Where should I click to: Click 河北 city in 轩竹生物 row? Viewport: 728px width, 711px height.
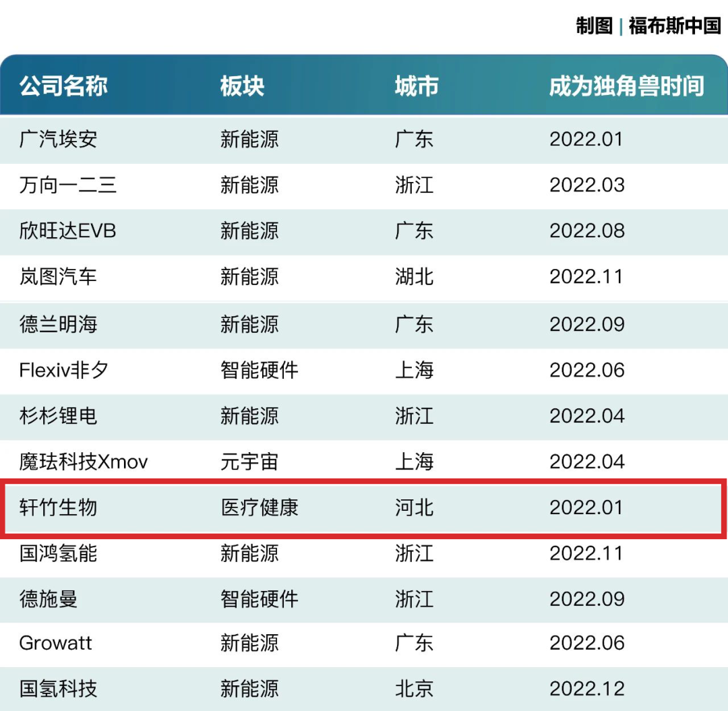click(414, 507)
